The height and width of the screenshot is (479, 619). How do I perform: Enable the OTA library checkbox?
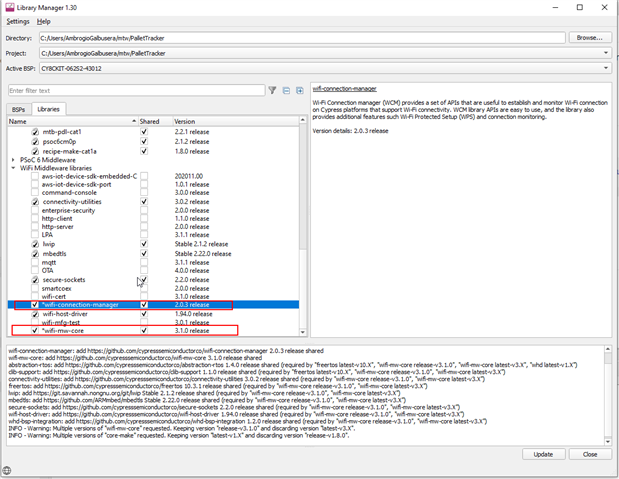(35, 270)
